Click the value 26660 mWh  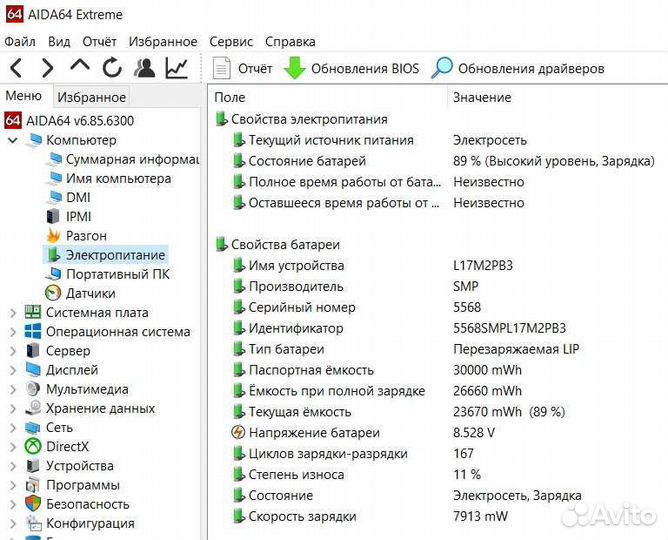point(487,391)
